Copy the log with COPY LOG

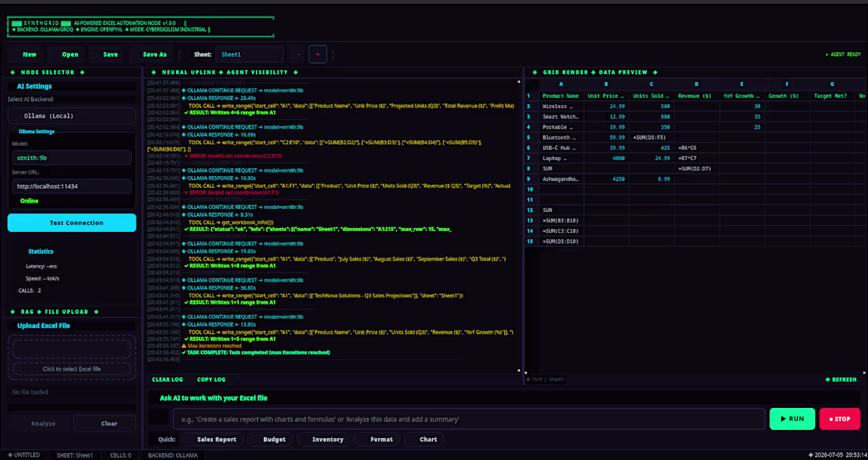[211, 380]
